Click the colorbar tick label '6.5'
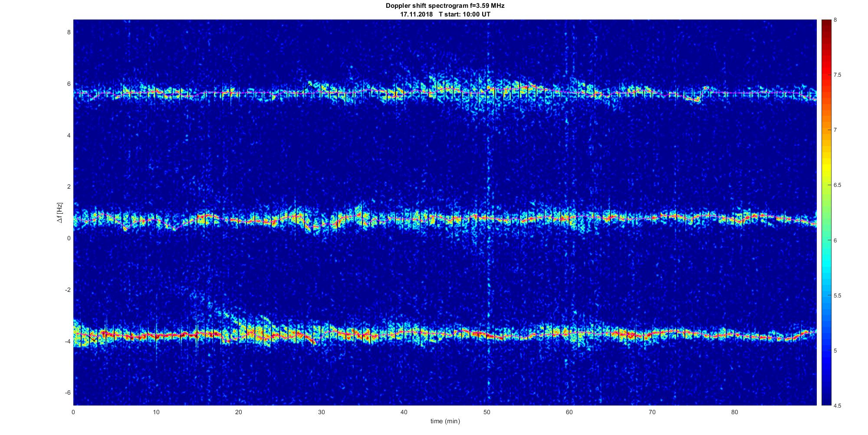The image size is (868, 435). coord(838,185)
